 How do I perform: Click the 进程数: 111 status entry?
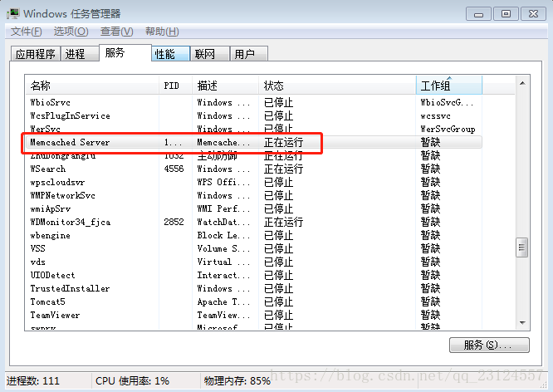[33, 381]
